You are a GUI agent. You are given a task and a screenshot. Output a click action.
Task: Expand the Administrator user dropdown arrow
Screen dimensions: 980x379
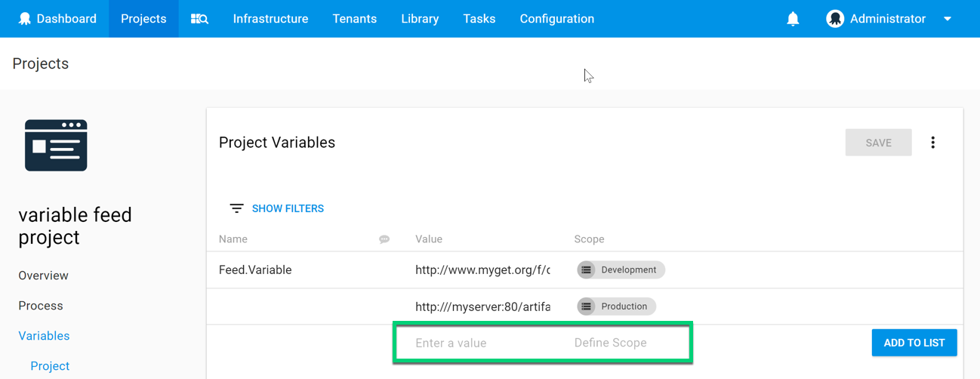[948, 19]
